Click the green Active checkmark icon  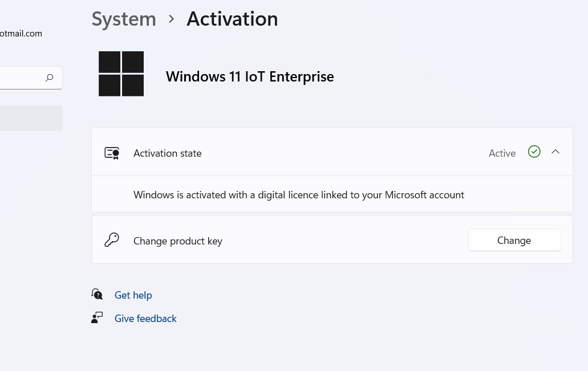point(534,152)
